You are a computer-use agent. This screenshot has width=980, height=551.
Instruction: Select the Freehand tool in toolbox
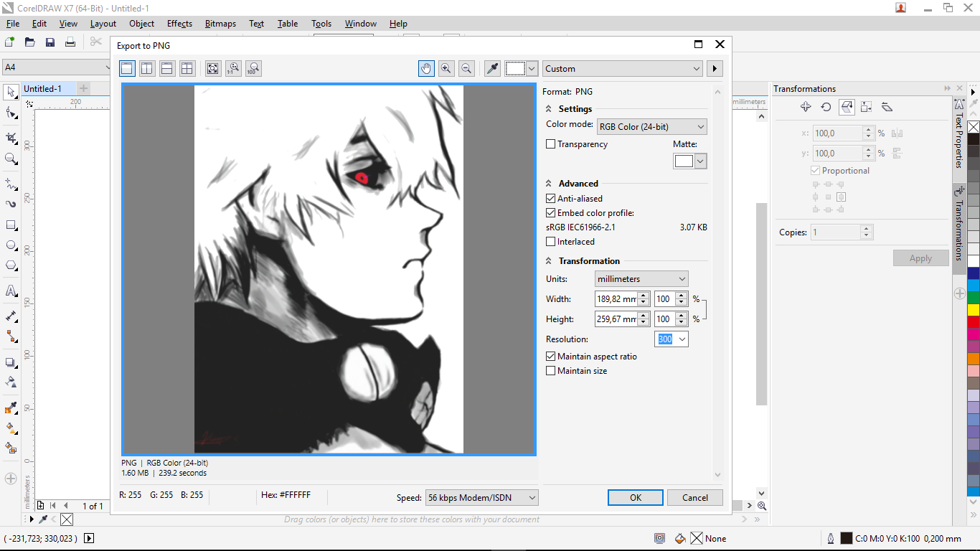pyautogui.click(x=11, y=184)
